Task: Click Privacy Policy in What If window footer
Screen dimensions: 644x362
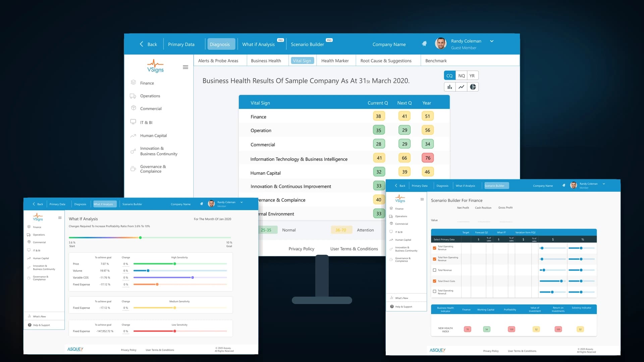Action: (128, 350)
